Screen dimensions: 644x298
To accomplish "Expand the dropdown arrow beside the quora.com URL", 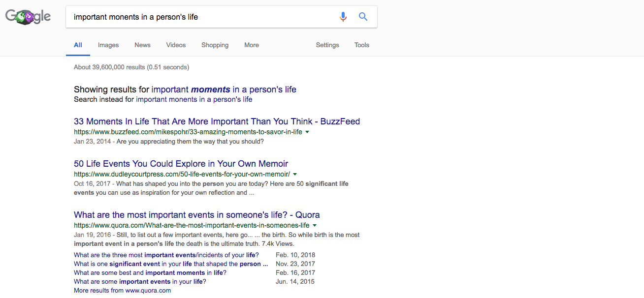I will 315,226.
